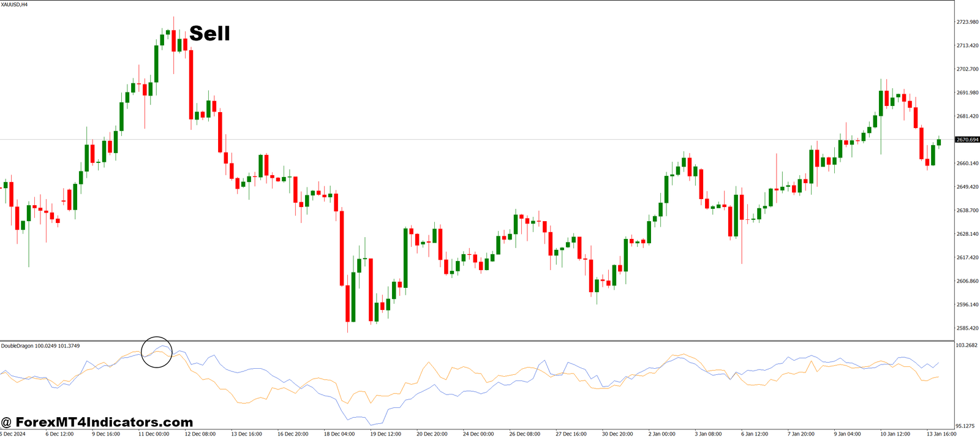Click the 2681.420 price scale value
This screenshot has height=438, width=980.
coord(967,116)
